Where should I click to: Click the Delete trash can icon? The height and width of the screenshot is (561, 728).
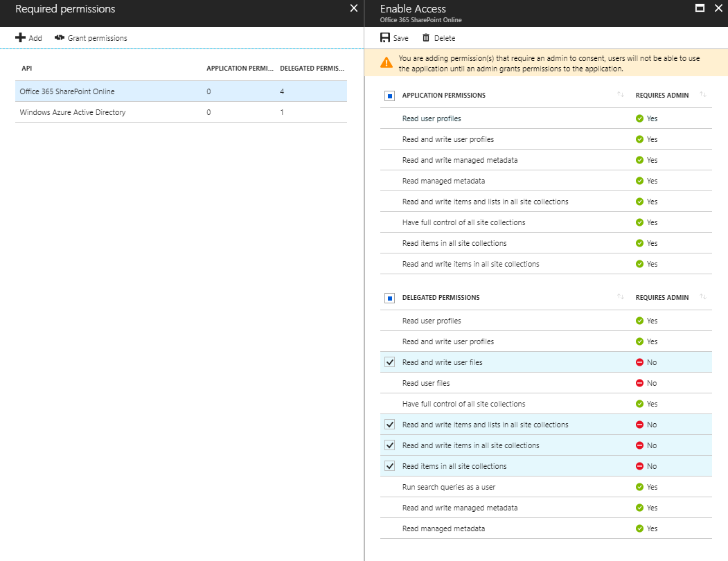[426, 38]
